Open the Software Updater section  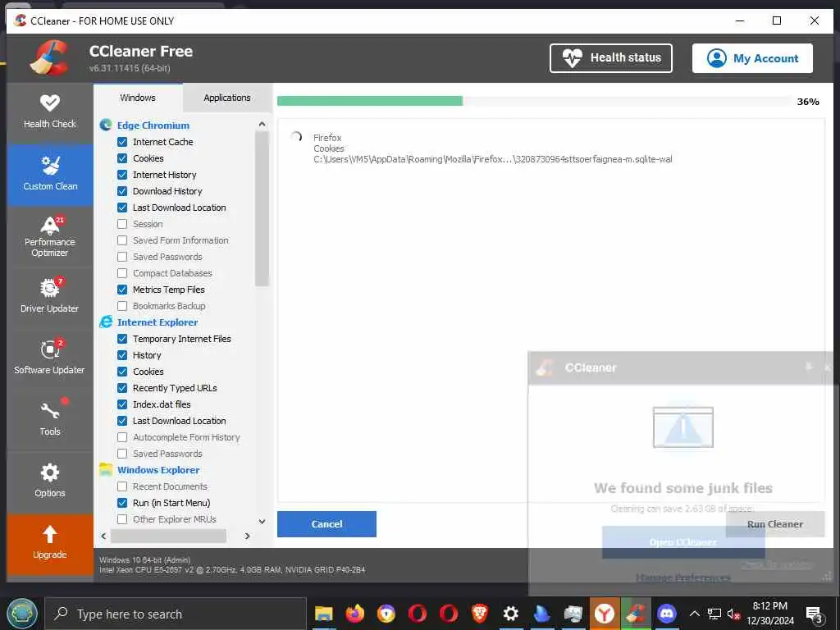50,358
